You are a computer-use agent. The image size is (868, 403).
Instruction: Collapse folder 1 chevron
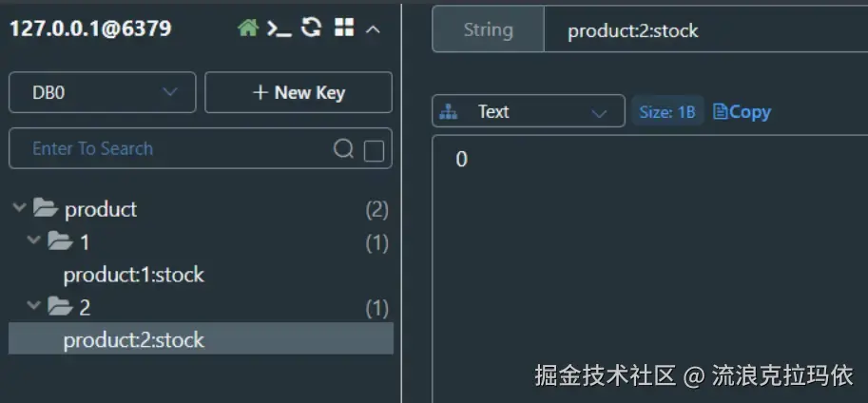34,241
